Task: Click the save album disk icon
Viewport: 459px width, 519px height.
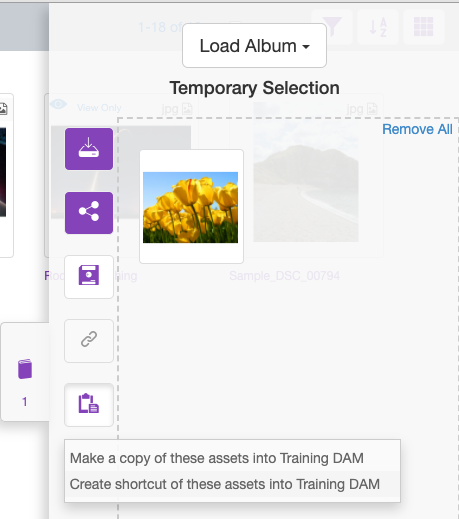Action: click(89, 277)
